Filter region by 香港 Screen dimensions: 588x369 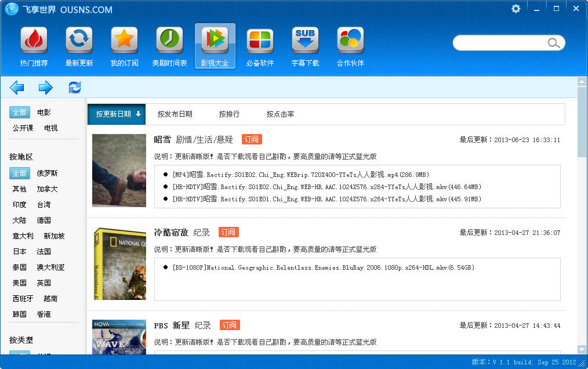pyautogui.click(x=44, y=314)
